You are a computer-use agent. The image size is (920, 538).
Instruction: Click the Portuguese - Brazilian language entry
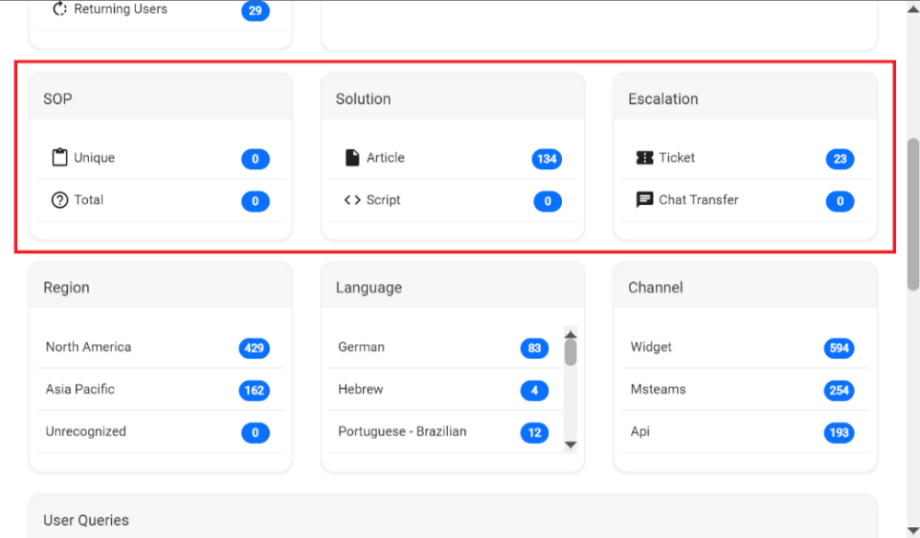402,432
